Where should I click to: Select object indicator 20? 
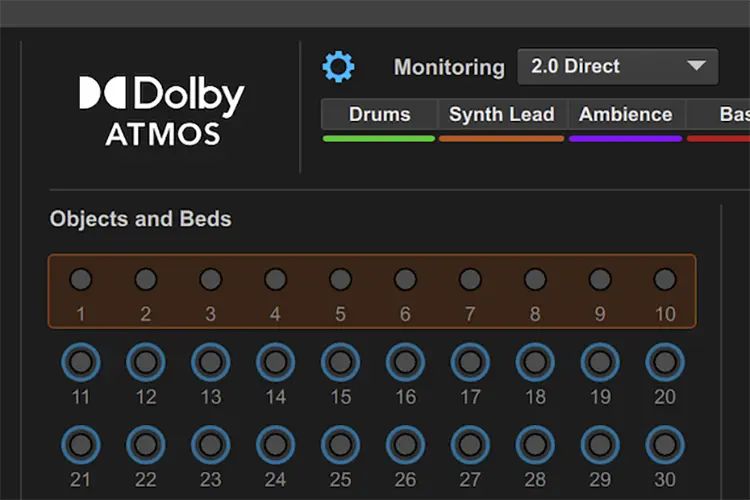click(665, 362)
